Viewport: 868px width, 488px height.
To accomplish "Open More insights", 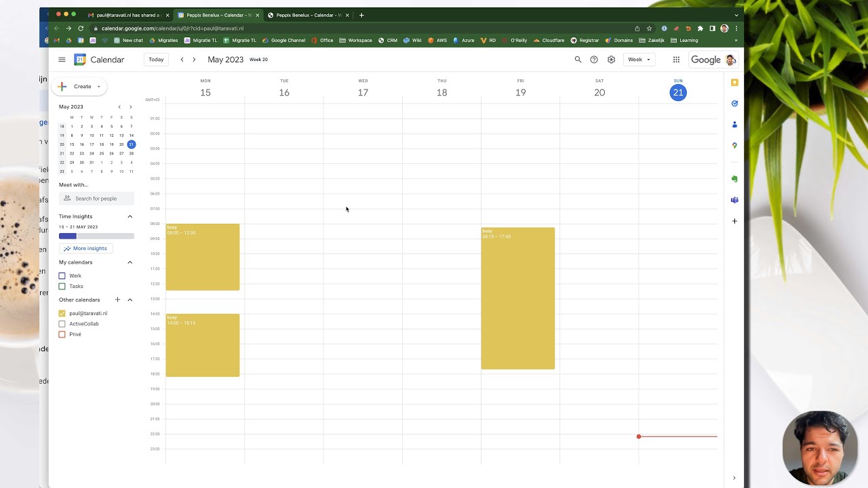I will 85,248.
